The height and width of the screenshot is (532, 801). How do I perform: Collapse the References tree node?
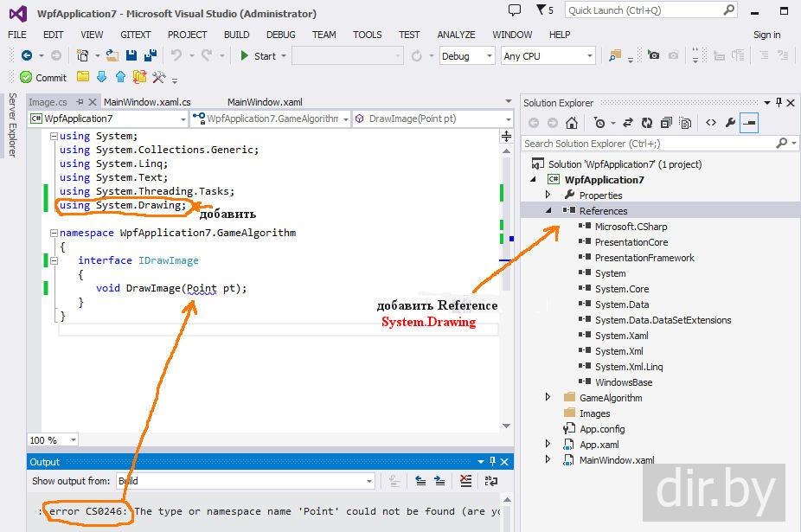pos(548,211)
